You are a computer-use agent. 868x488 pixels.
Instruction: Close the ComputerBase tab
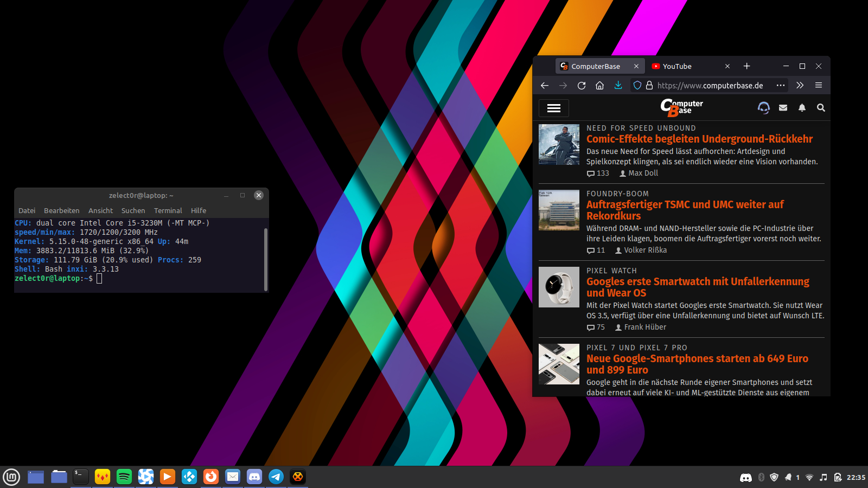tap(636, 66)
